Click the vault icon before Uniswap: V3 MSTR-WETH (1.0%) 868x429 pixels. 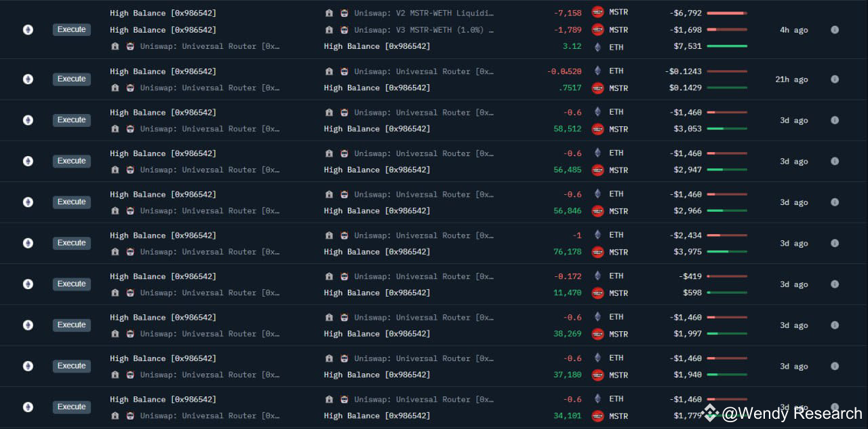coord(329,29)
